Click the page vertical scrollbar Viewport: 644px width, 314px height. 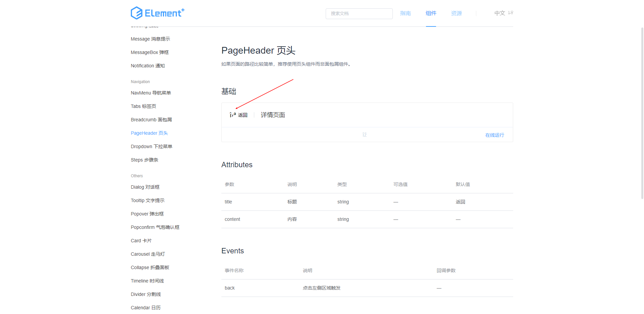(642, 114)
